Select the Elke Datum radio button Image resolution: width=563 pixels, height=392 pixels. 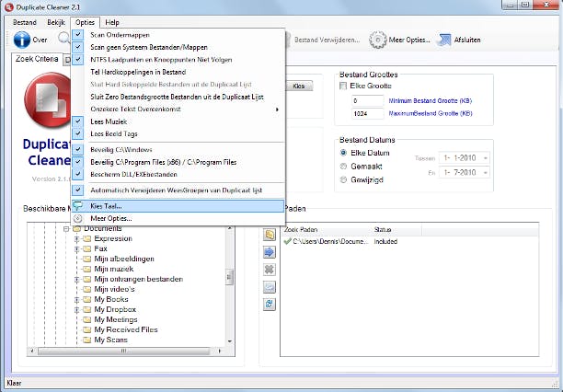click(343, 153)
